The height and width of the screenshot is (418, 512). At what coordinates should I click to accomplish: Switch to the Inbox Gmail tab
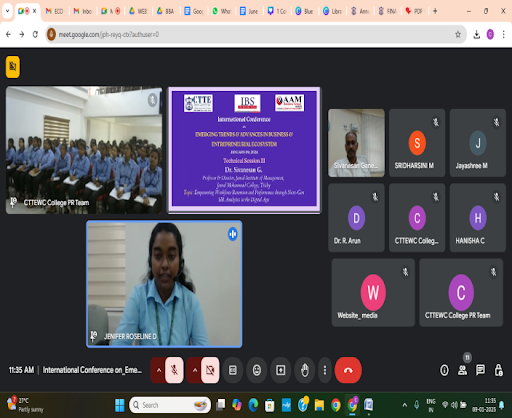click(x=83, y=11)
